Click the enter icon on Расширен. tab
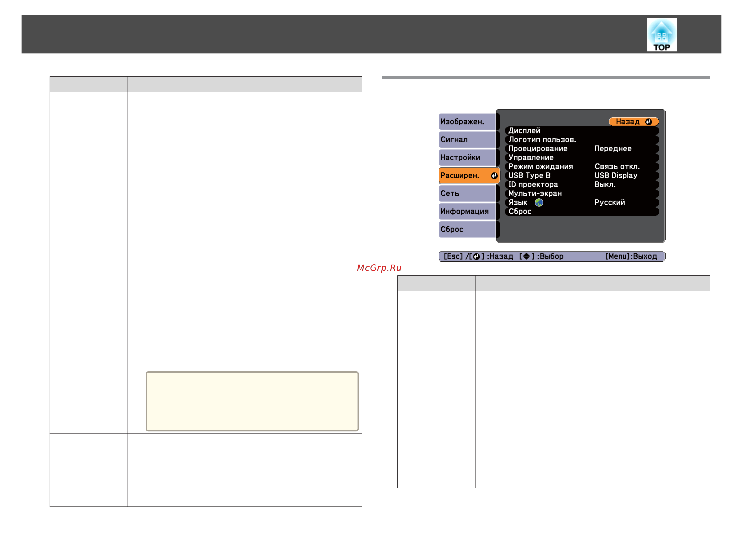The width and height of the screenshot is (756, 535). click(x=494, y=176)
